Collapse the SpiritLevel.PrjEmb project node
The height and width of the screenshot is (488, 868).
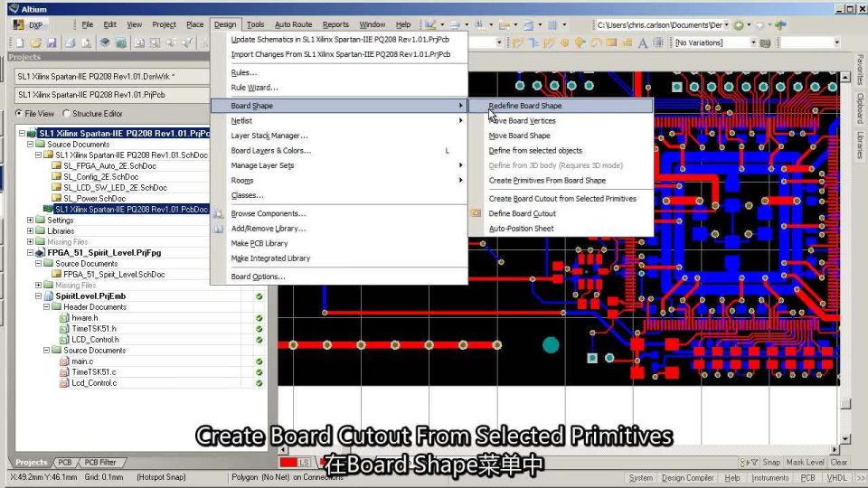[39, 296]
